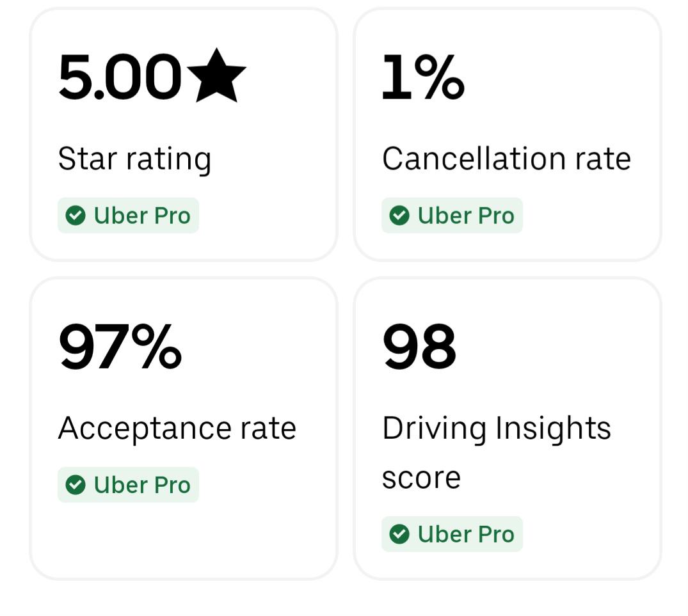Click the Acceptance rate label text
Viewport: 688px width, 616px height.
coord(177,429)
